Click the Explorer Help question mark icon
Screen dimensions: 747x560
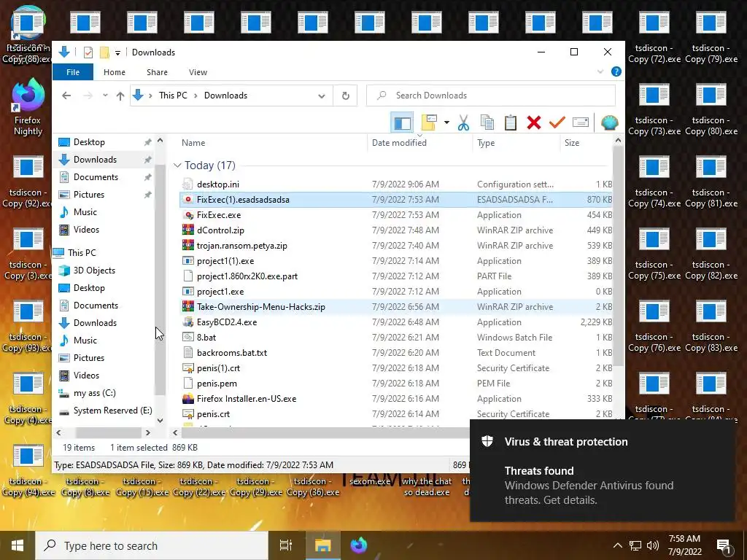tap(616, 72)
